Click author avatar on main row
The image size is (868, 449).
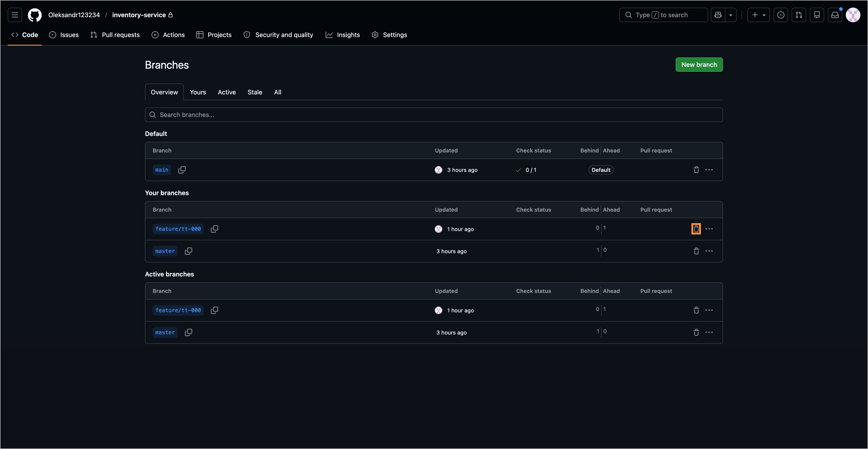[x=438, y=170]
